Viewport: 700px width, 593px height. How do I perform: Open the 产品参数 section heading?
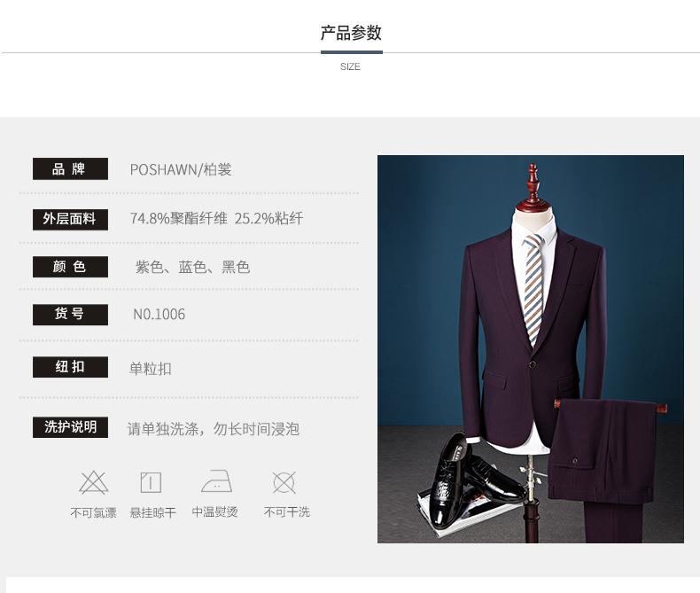pos(351,33)
